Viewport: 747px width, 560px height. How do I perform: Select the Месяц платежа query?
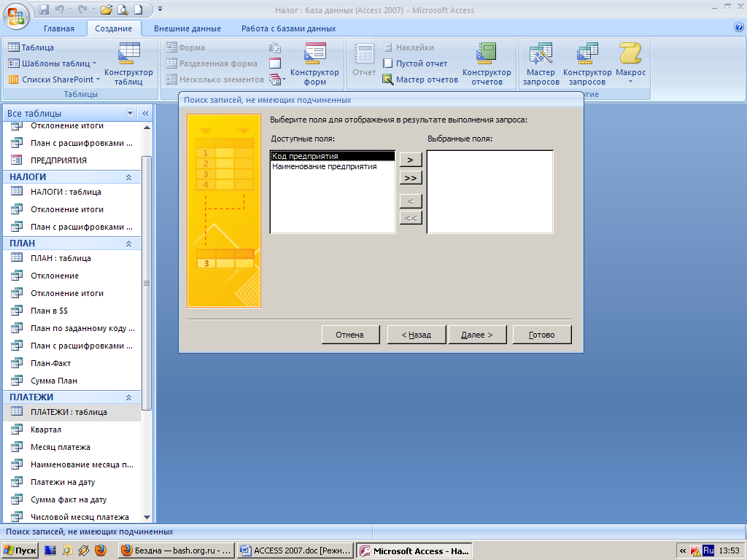pos(72,447)
